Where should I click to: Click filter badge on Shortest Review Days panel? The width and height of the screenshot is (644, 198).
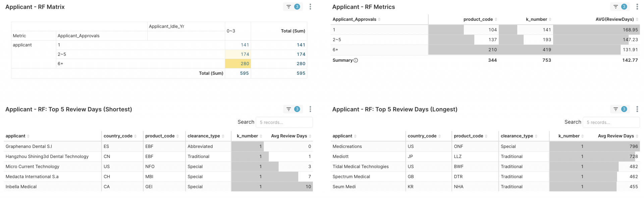pyautogui.click(x=293, y=109)
